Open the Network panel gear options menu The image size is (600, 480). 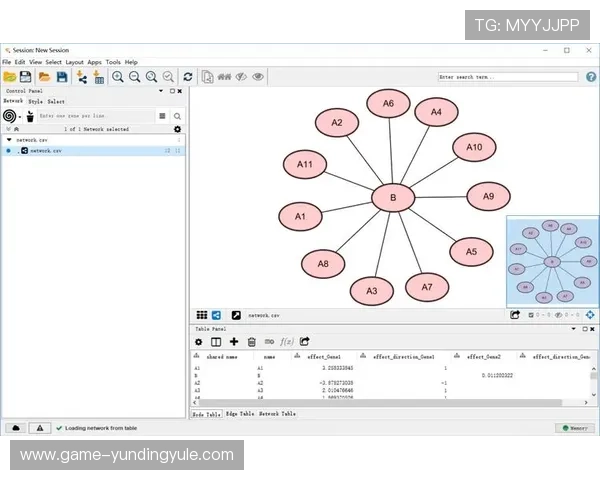(x=177, y=129)
